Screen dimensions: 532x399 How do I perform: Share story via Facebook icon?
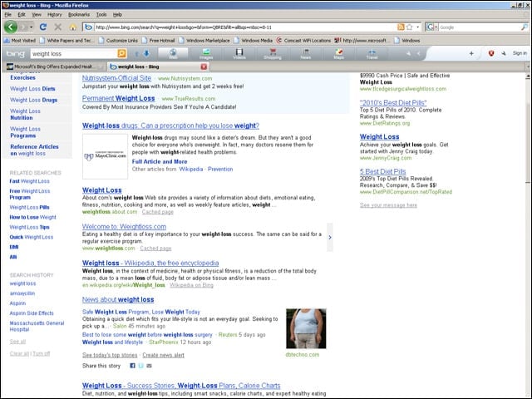pos(132,366)
